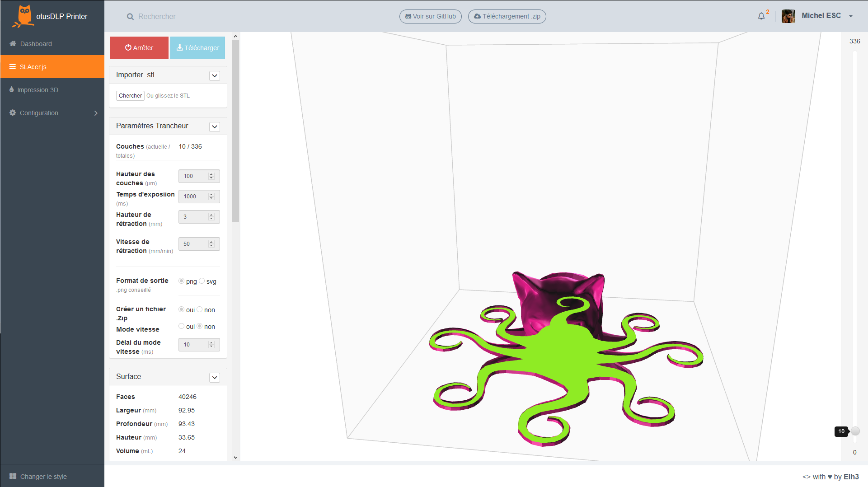868x487 pixels.
Task: Select non for Créer un fichier .Zip
Action: (x=199, y=309)
